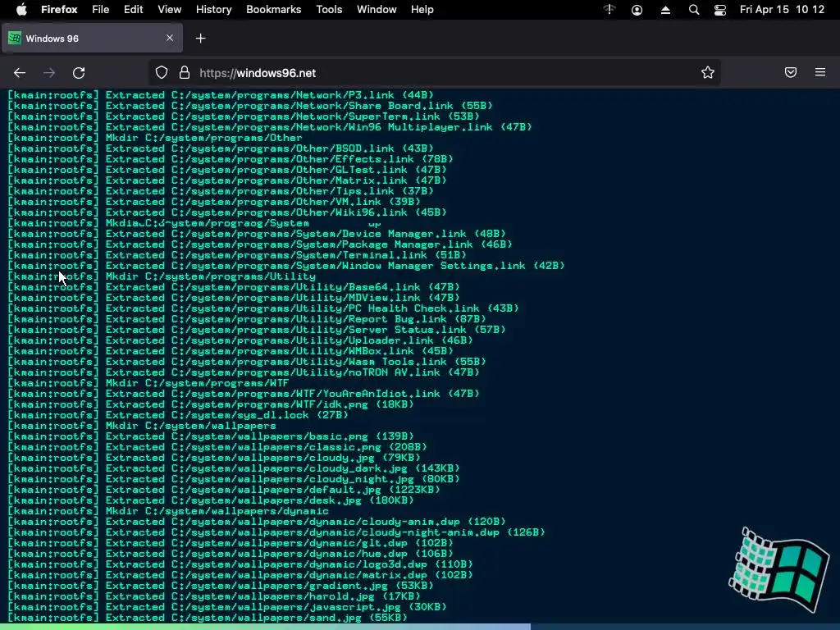Open the Window menu
840x630 pixels.
pyautogui.click(x=377, y=10)
